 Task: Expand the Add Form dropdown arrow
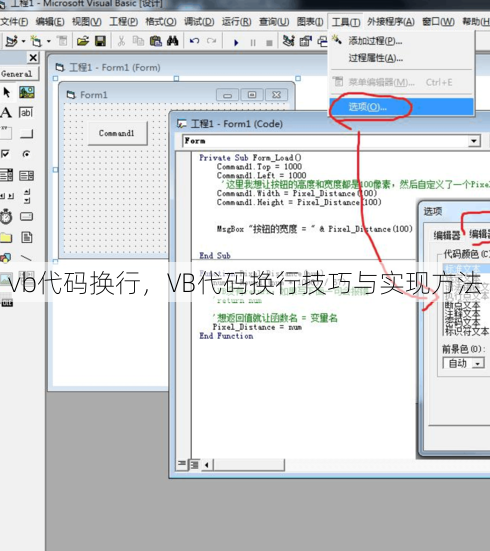click(x=49, y=41)
